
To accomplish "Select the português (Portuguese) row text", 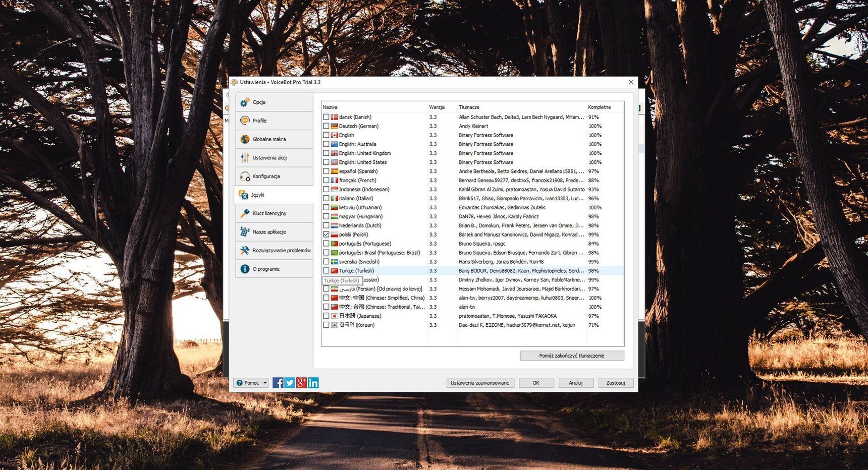I will click(x=365, y=244).
